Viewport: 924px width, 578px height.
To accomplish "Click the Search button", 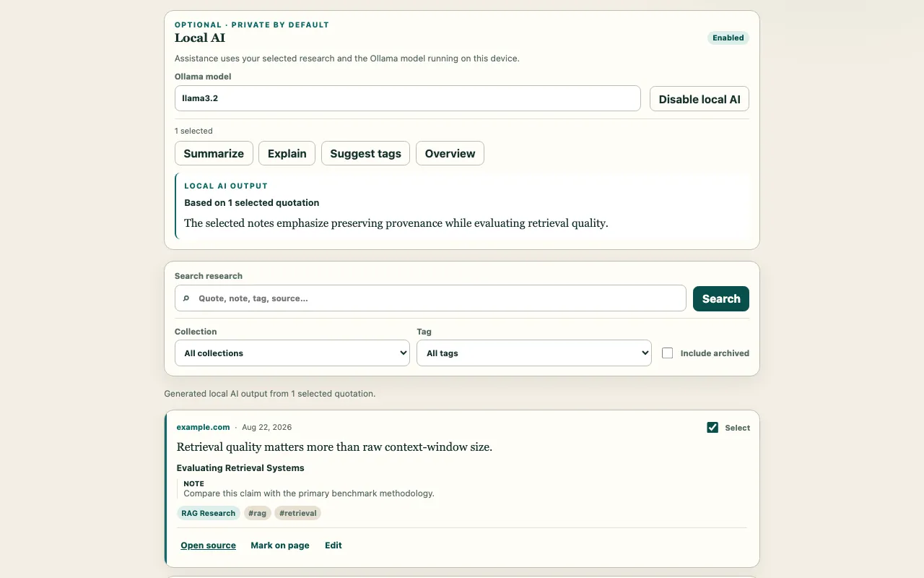I will click(x=721, y=298).
